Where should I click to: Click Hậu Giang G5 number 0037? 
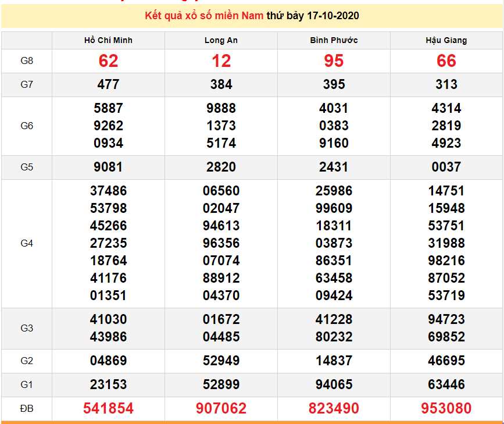pos(446,167)
